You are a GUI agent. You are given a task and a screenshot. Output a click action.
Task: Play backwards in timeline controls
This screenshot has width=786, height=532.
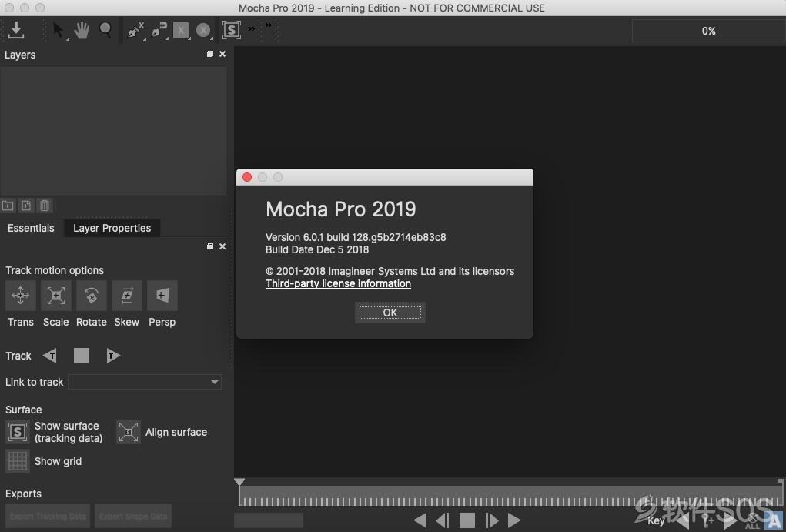coord(420,520)
